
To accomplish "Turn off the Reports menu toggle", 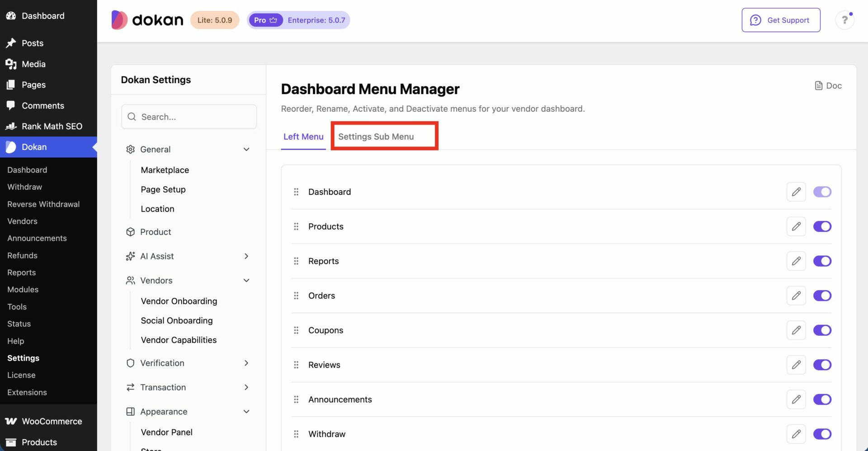I will [822, 261].
